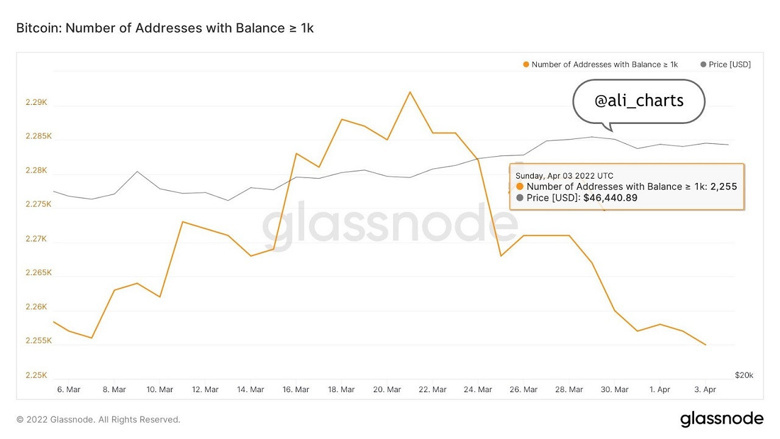
Task: Click the 2.29K y-axis label
Action: pos(36,102)
